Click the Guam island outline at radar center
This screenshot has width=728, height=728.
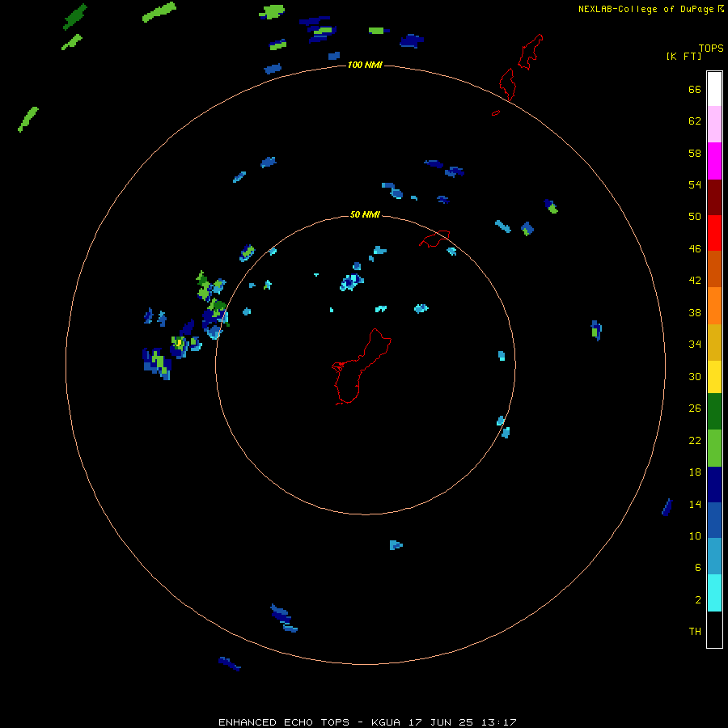(x=362, y=366)
